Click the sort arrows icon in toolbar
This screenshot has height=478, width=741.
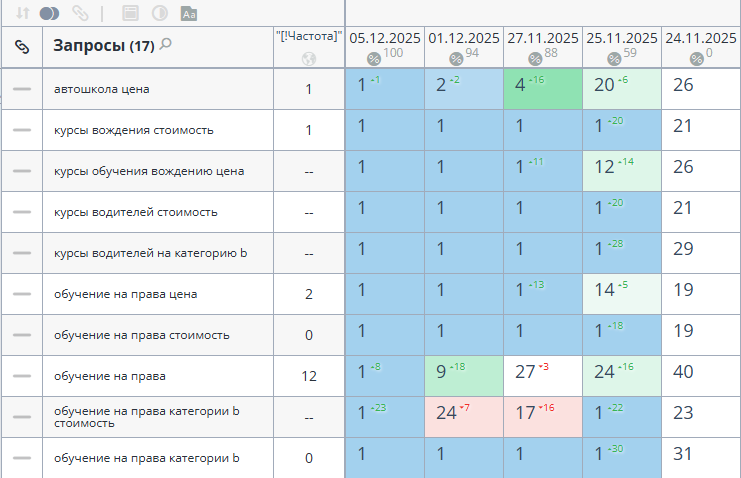pos(22,13)
